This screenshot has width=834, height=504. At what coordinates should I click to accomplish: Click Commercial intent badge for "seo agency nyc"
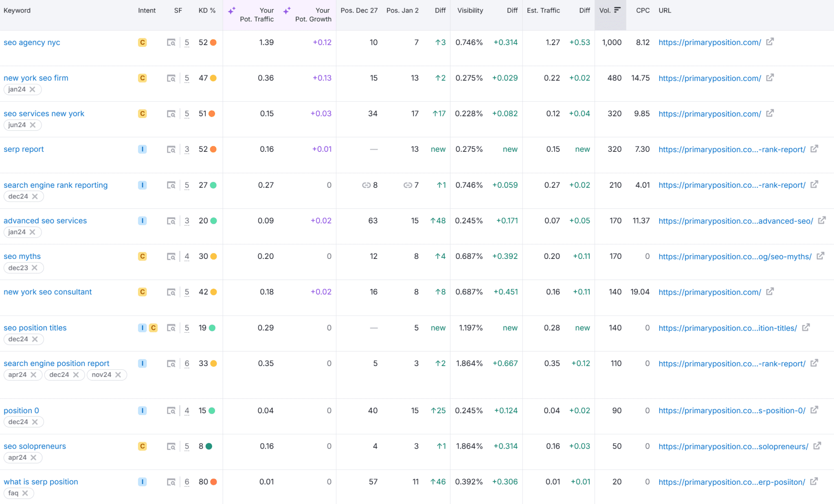click(142, 42)
